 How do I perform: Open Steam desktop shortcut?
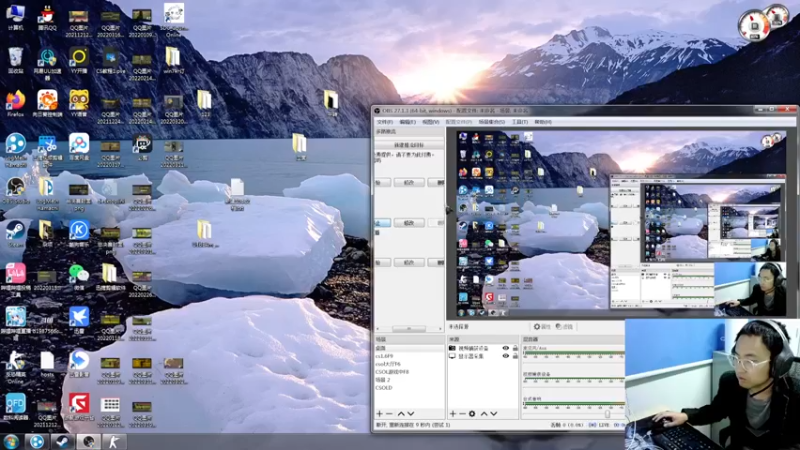[x=16, y=234]
